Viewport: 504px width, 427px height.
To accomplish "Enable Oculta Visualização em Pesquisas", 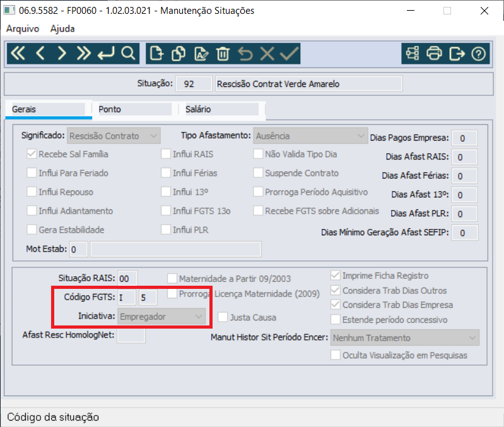I will 336,355.
